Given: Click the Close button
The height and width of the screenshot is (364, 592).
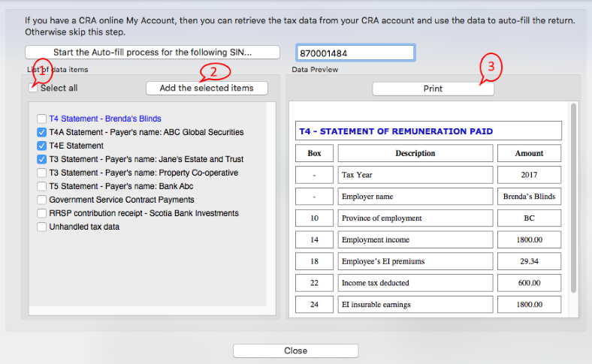Looking at the screenshot, I should (x=295, y=350).
